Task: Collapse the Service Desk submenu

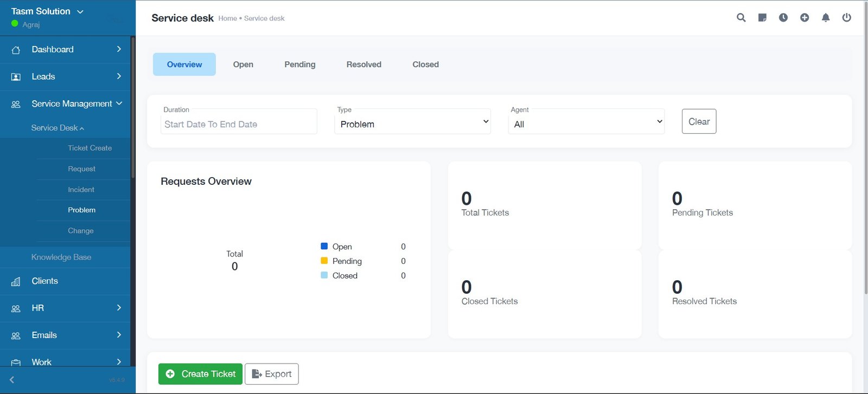Action: point(58,128)
